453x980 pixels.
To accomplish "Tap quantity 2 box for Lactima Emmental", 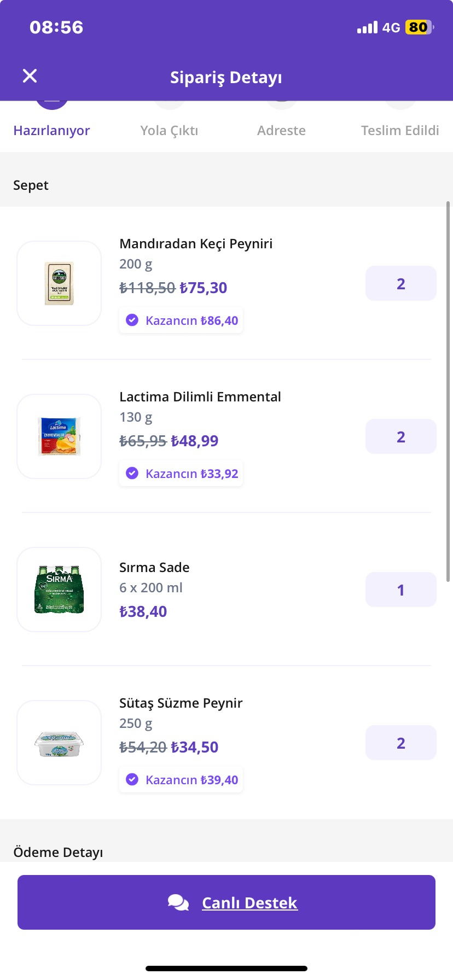I will [x=401, y=436].
